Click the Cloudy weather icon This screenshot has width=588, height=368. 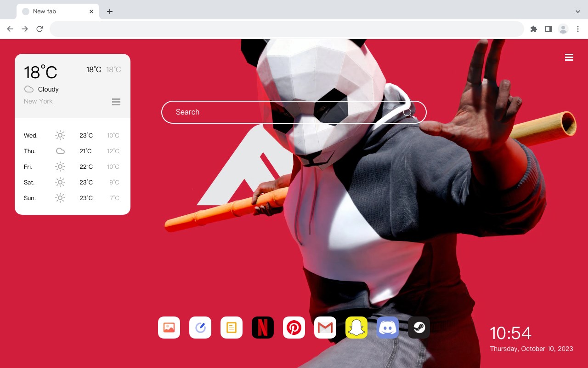point(29,89)
